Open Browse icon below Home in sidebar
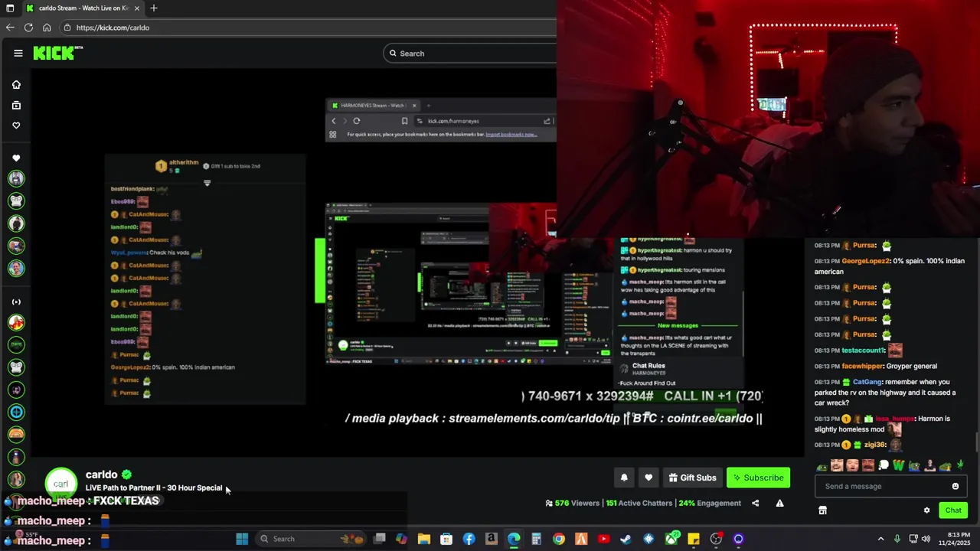 coord(16,105)
